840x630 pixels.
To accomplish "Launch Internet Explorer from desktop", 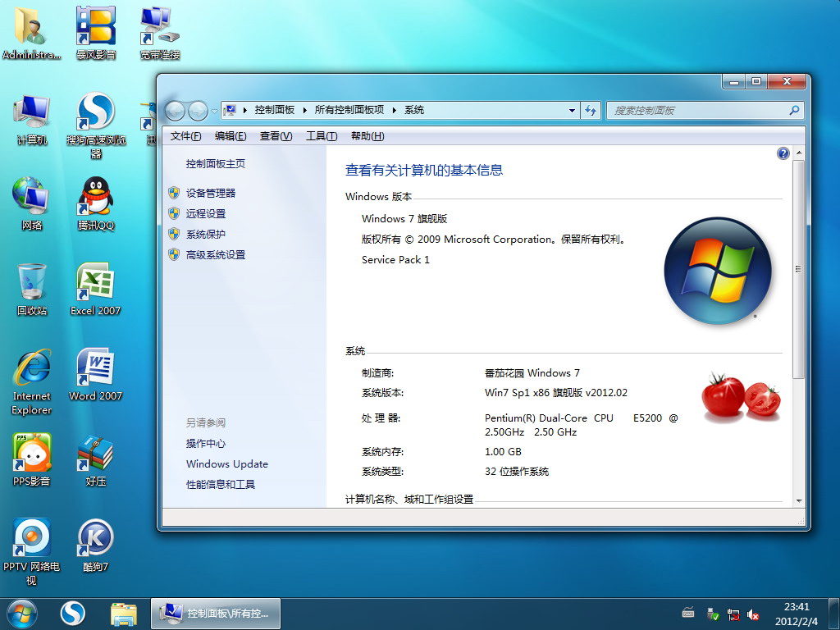I will [32, 369].
